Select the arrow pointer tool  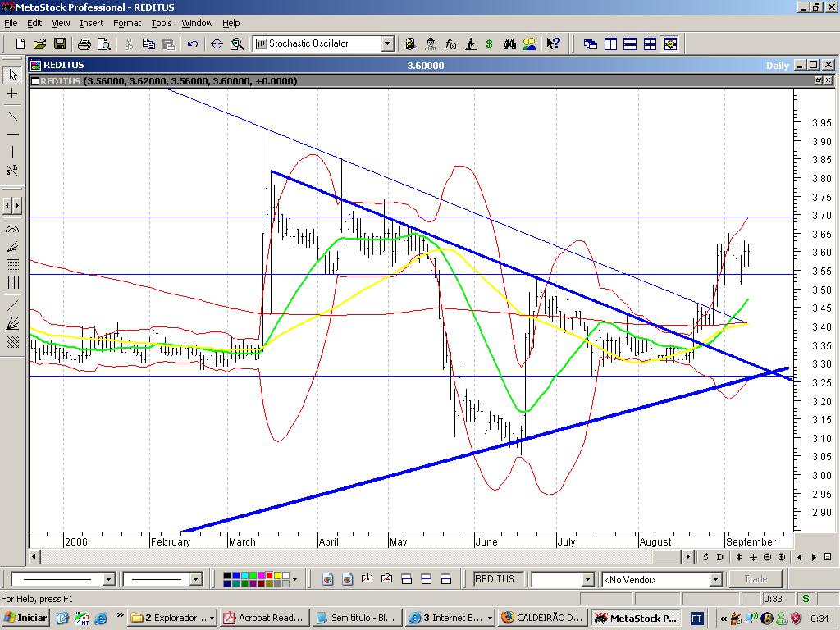coord(12,75)
